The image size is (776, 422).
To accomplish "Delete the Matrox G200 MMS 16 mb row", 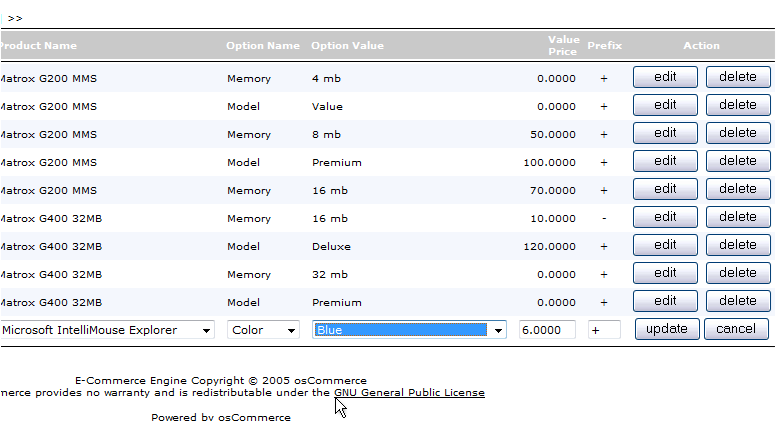I will pos(738,189).
